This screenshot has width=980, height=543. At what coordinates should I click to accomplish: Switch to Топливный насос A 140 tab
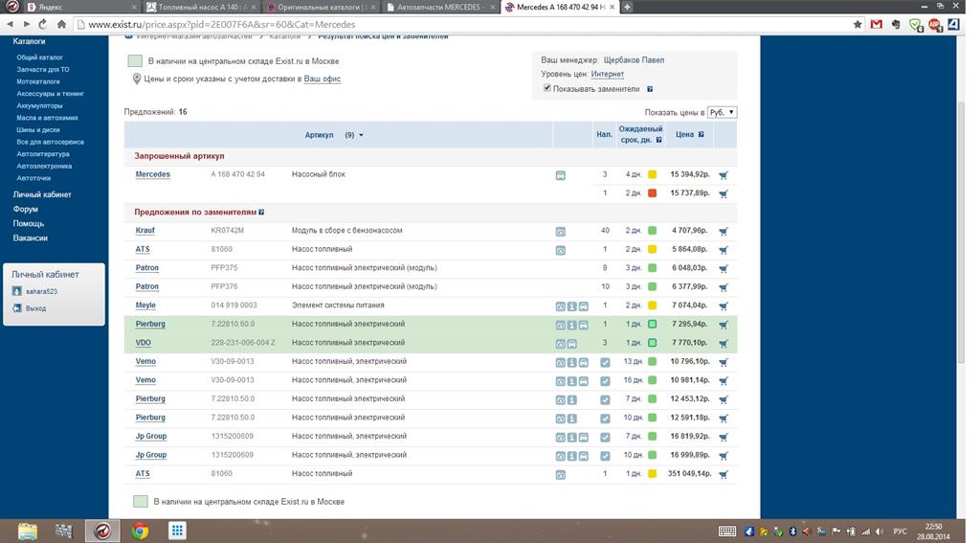click(x=201, y=7)
